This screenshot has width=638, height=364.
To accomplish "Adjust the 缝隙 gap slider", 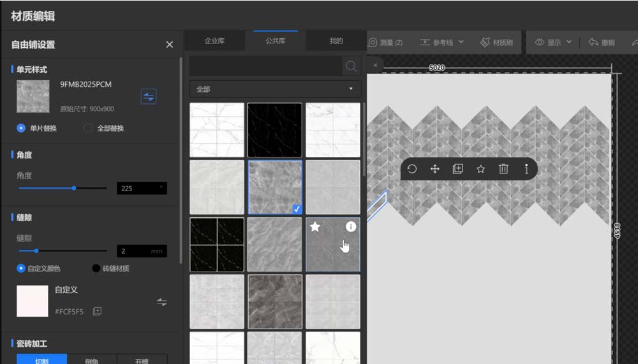I will pyautogui.click(x=36, y=251).
